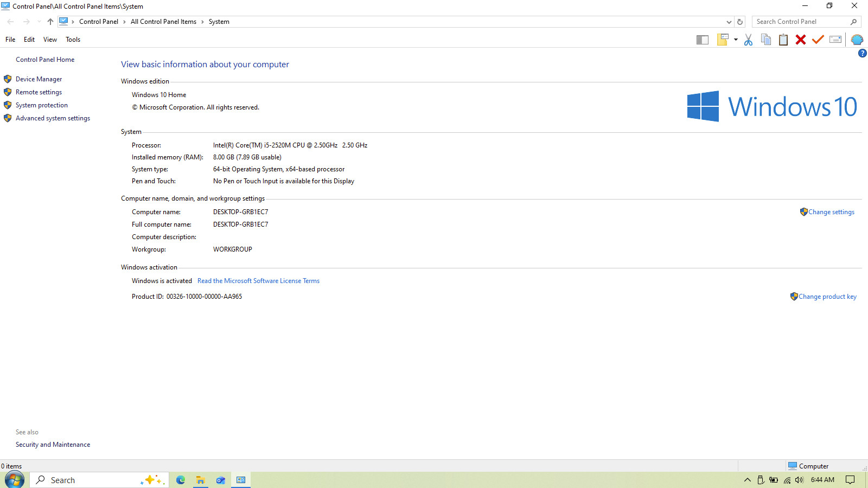Viewport: 868px width, 488px height.
Task: Click the search magnifier icon
Action: tap(854, 22)
